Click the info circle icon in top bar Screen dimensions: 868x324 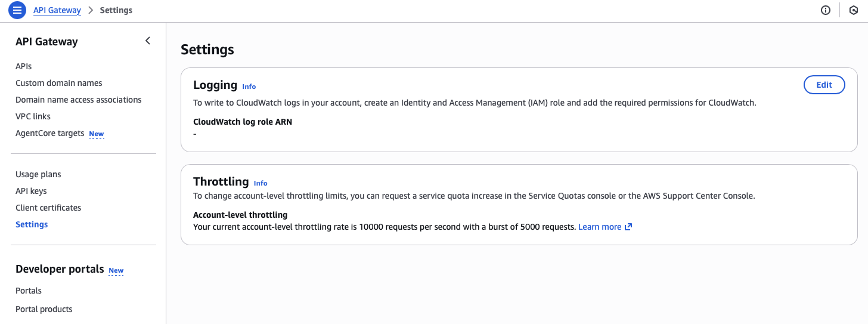point(826,10)
